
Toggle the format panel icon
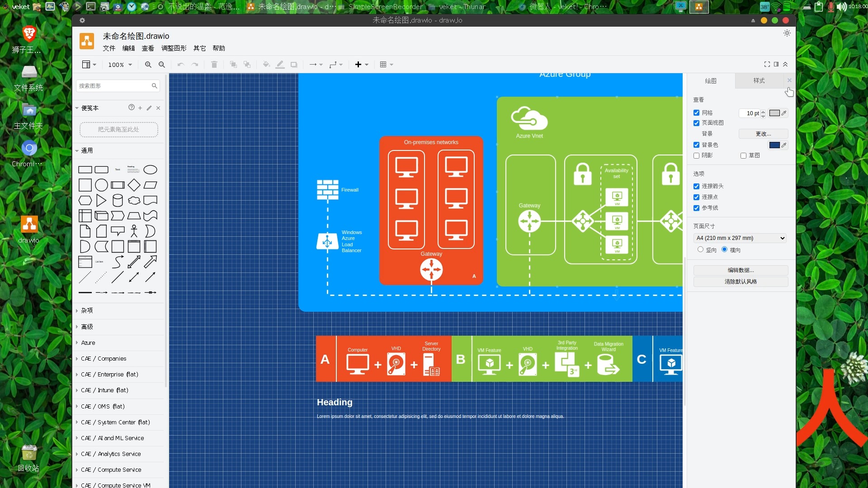tap(776, 65)
